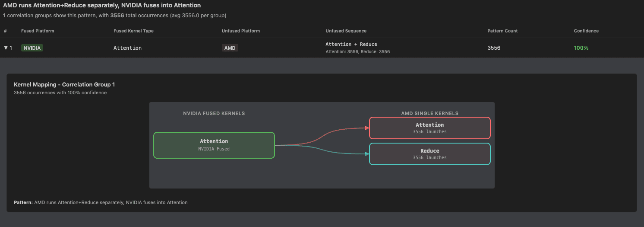The image size is (644, 227).
Task: Click the Unfused Platform column header
Action: pos(240,31)
